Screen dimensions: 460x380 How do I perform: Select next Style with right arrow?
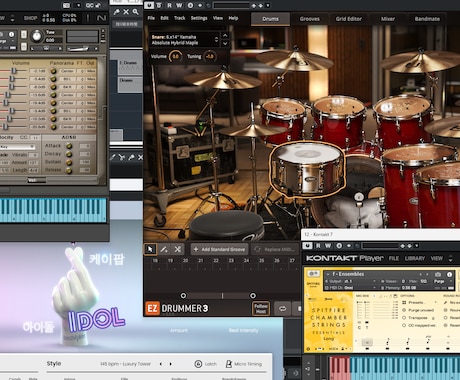(171, 364)
